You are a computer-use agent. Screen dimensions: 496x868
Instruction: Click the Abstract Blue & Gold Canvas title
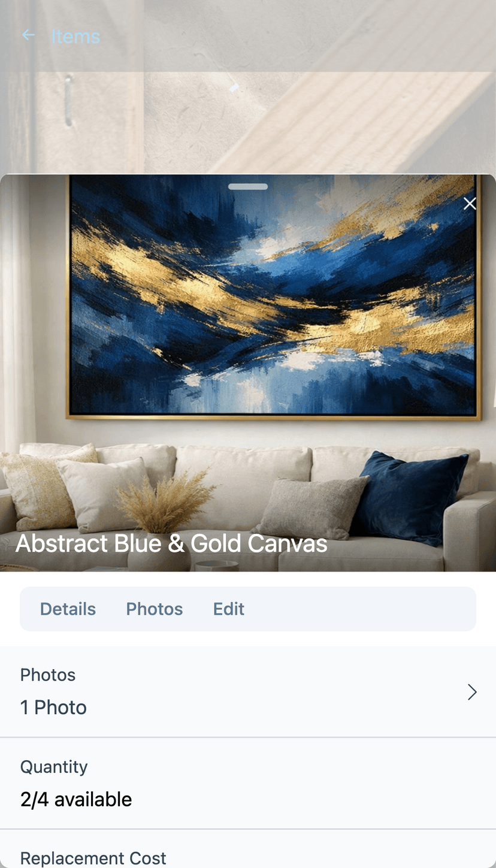click(x=171, y=543)
